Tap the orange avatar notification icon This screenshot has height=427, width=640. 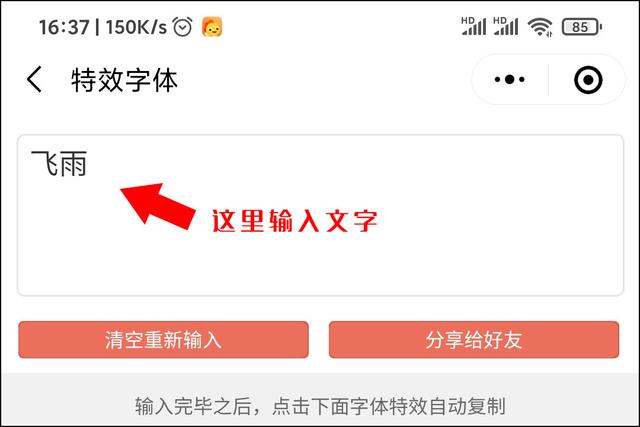pos(212,27)
